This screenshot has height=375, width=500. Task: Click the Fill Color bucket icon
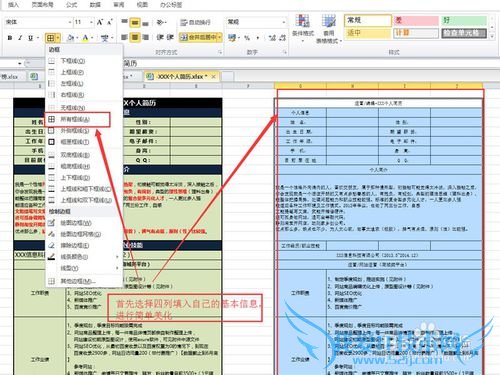pyautogui.click(x=70, y=38)
